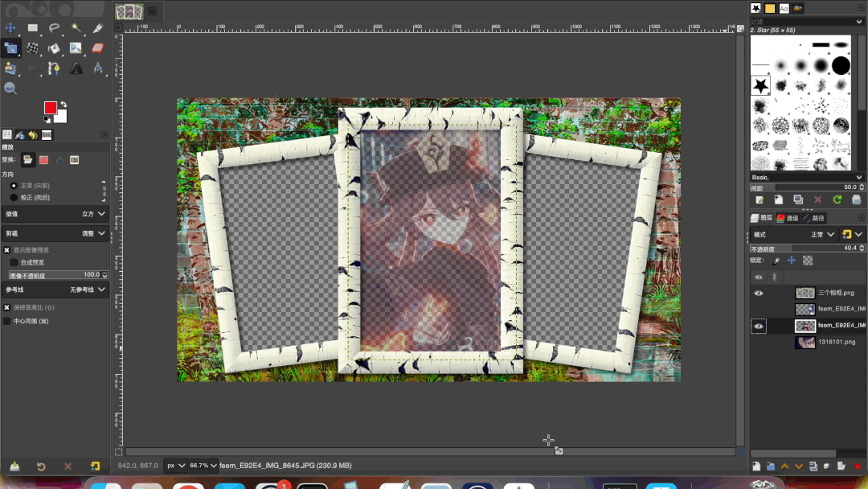Open the 66.7% zoom dropdown

pyautogui.click(x=203, y=466)
